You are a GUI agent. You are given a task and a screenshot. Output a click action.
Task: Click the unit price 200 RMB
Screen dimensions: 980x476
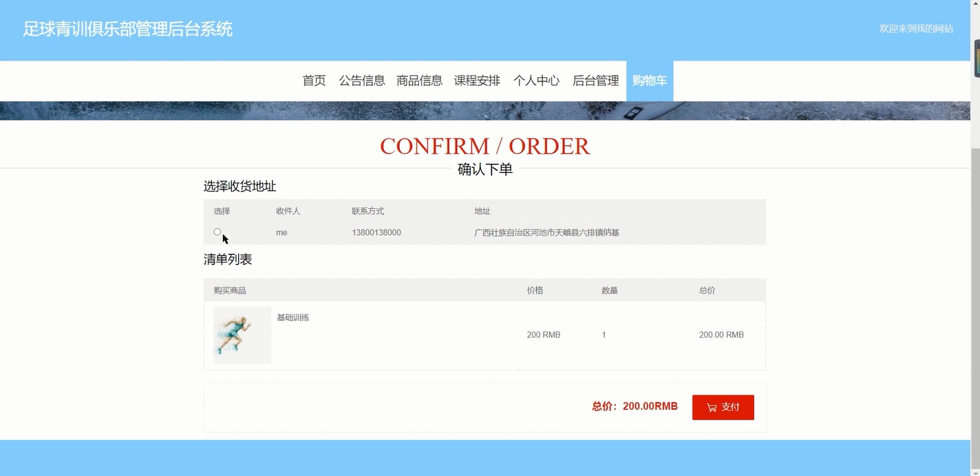tap(544, 335)
